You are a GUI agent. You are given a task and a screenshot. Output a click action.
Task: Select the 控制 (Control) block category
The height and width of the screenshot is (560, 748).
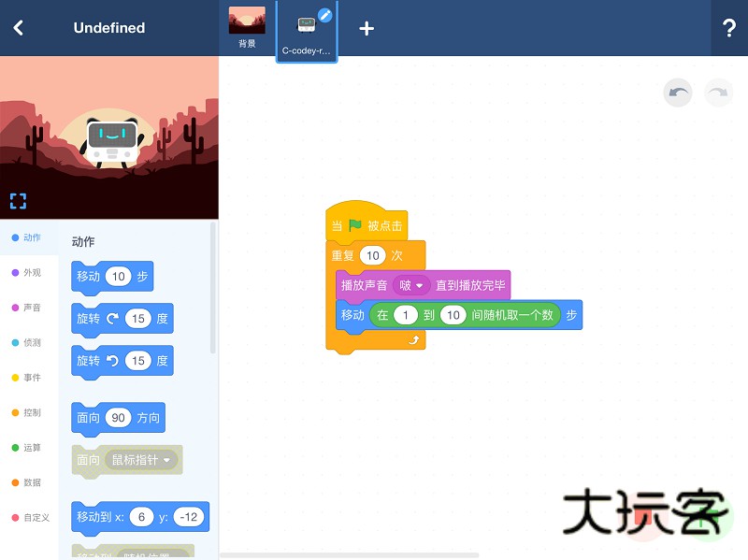click(29, 413)
